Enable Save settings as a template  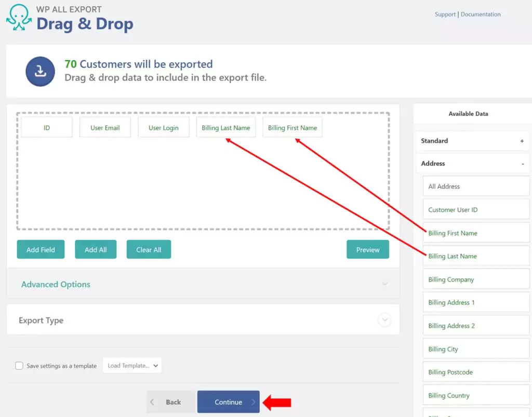[19, 366]
